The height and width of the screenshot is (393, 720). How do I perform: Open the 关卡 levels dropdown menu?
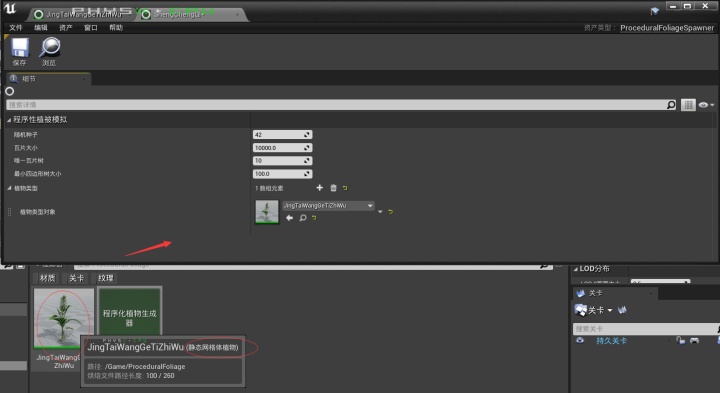[x=594, y=310]
